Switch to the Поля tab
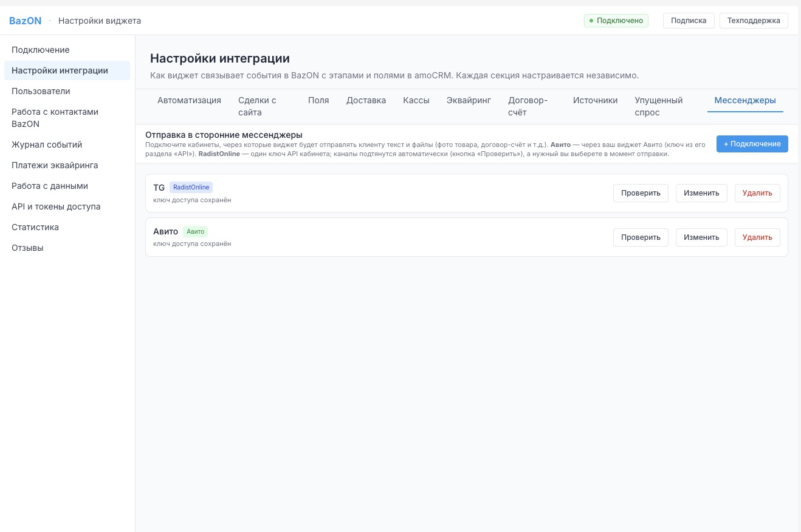 318,101
